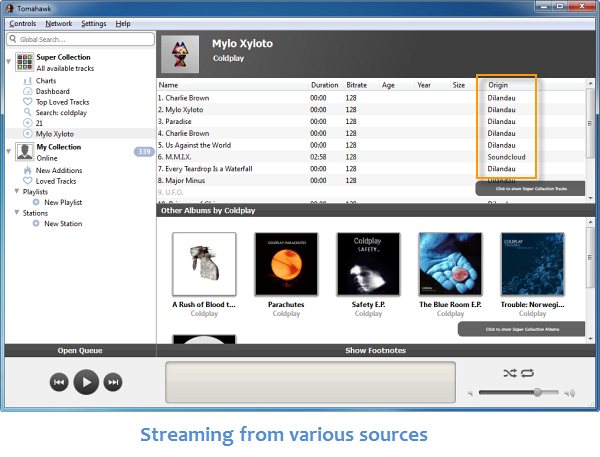Screen dimensions: 600x457
Task: Open Top Loved Tracks heart icon
Action: [28, 102]
